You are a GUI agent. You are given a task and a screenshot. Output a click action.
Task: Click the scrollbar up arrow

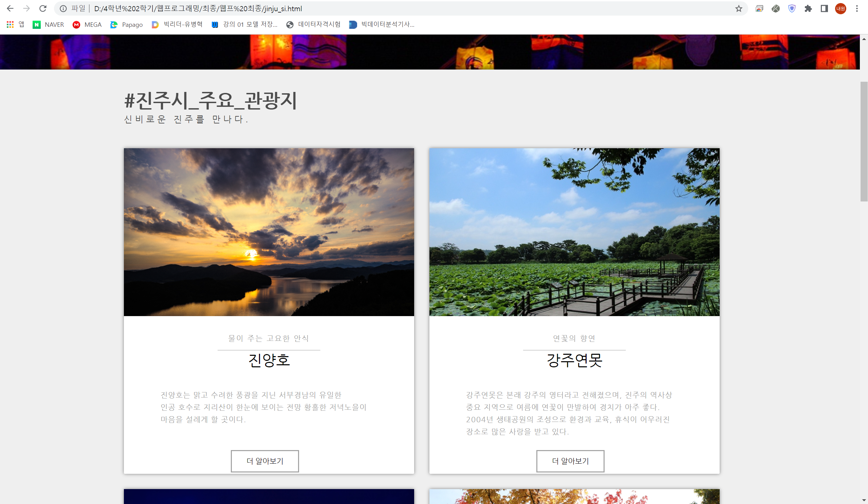tap(864, 39)
